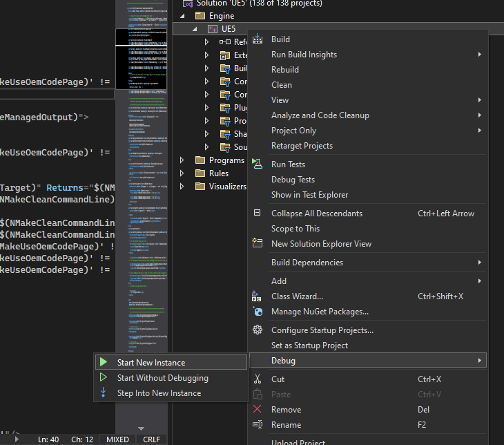504x445 pixels.
Task: Click the Shaders filter folder icon
Action: click(225, 134)
